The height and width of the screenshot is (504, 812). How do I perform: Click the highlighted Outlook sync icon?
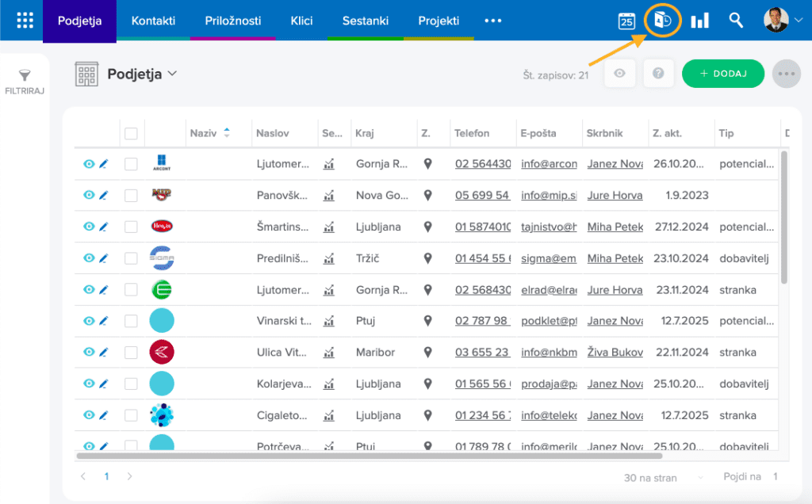(663, 21)
